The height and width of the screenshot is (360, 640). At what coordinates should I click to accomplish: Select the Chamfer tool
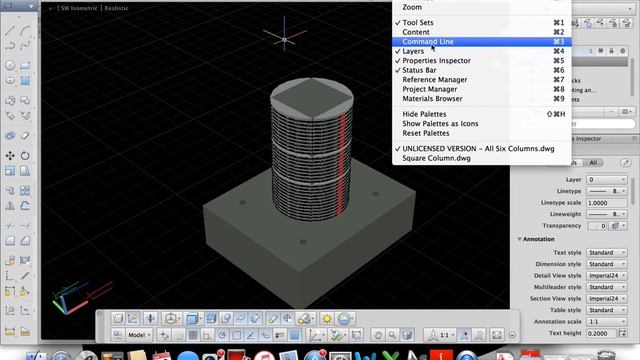point(25,241)
